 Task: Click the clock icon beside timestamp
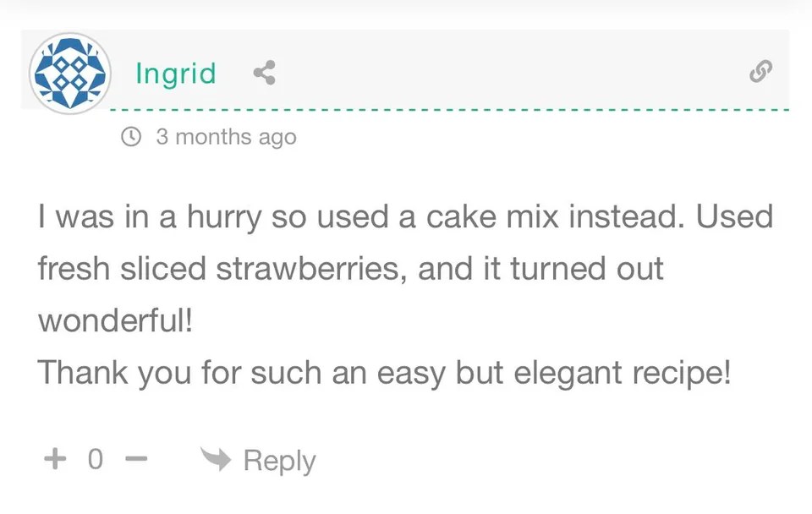131,136
